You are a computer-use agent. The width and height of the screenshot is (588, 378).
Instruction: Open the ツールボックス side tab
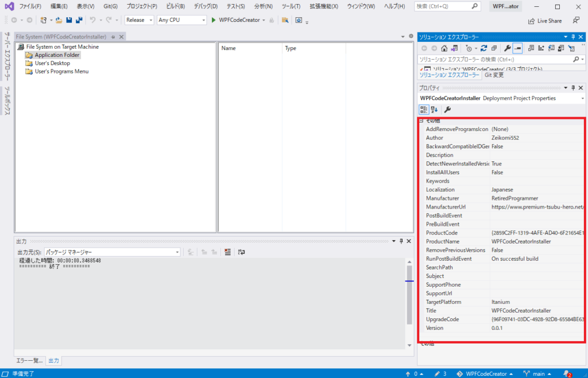(x=7, y=101)
